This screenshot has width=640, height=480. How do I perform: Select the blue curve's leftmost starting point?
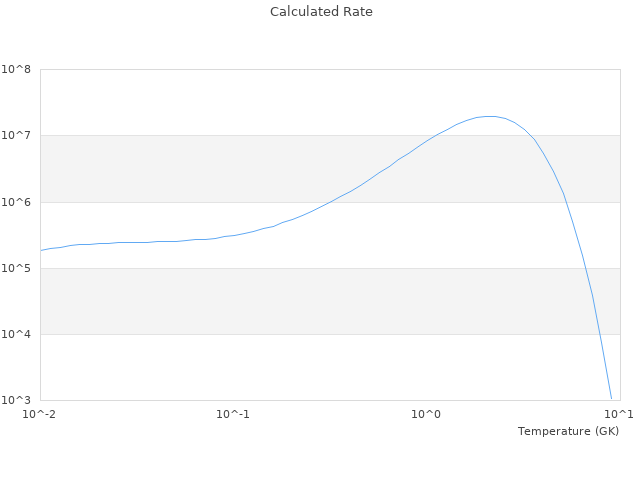pyautogui.click(x=41, y=250)
